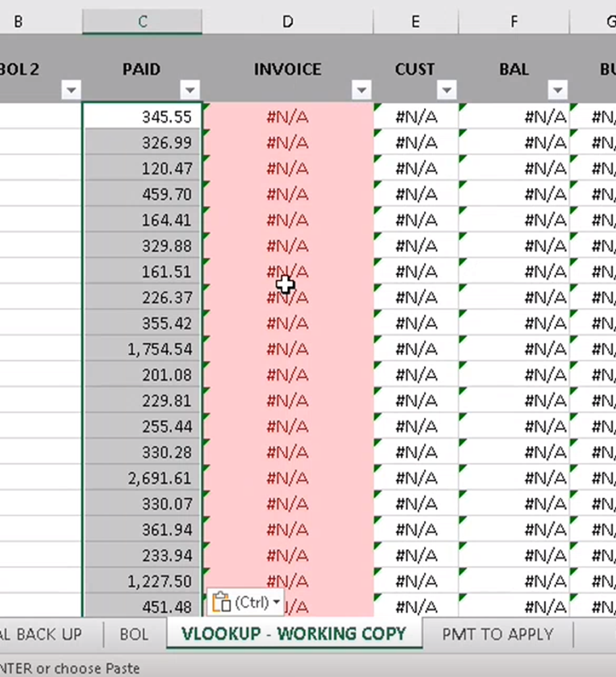616x677 pixels.
Task: Select PAID cell with 329.88
Action: 142,246
